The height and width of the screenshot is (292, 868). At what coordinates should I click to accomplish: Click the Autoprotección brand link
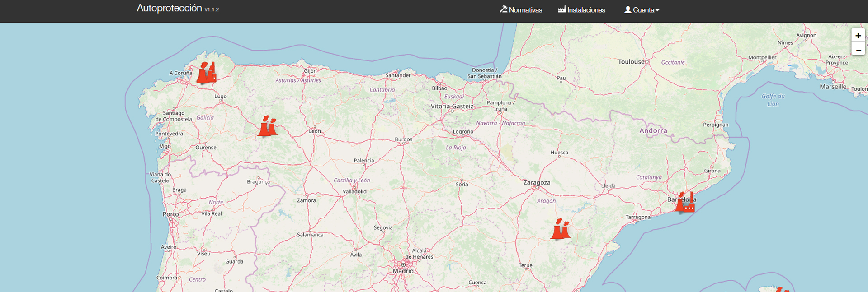tap(169, 8)
